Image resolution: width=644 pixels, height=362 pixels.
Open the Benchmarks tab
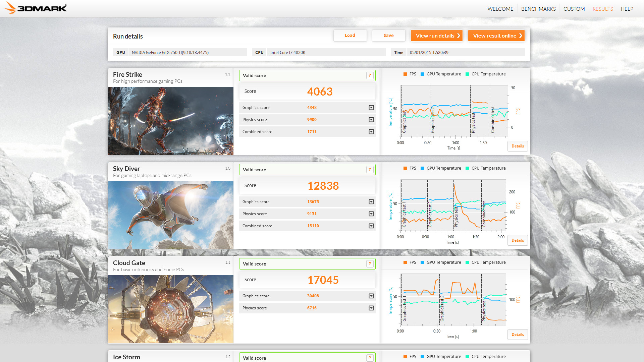coord(538,9)
